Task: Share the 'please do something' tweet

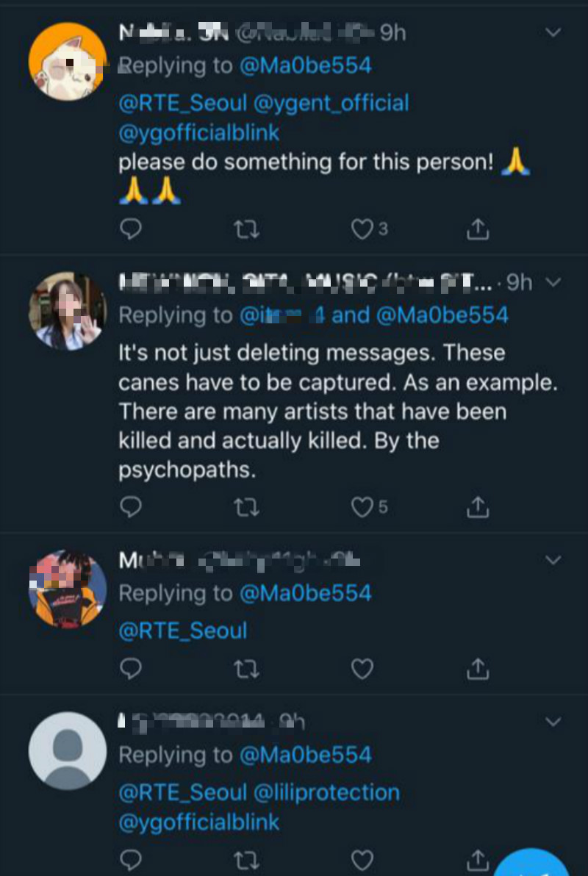Action: 478,230
